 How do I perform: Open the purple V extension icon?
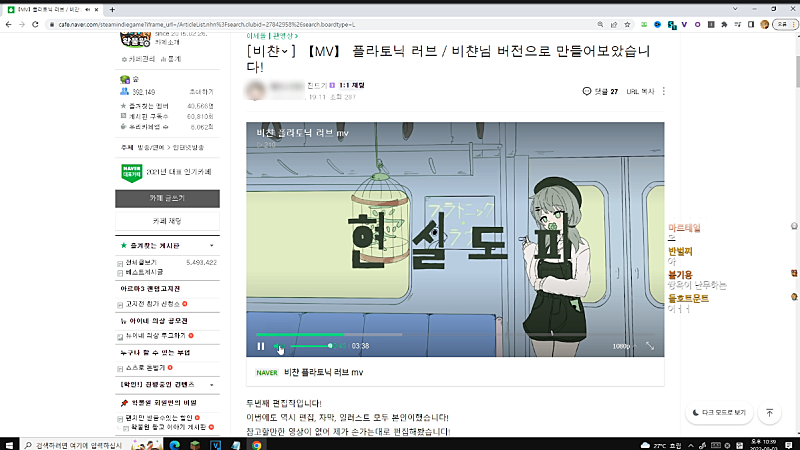click(x=684, y=24)
